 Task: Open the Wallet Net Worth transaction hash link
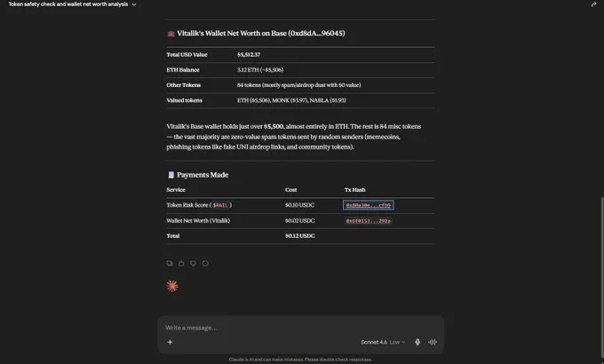[x=369, y=221]
